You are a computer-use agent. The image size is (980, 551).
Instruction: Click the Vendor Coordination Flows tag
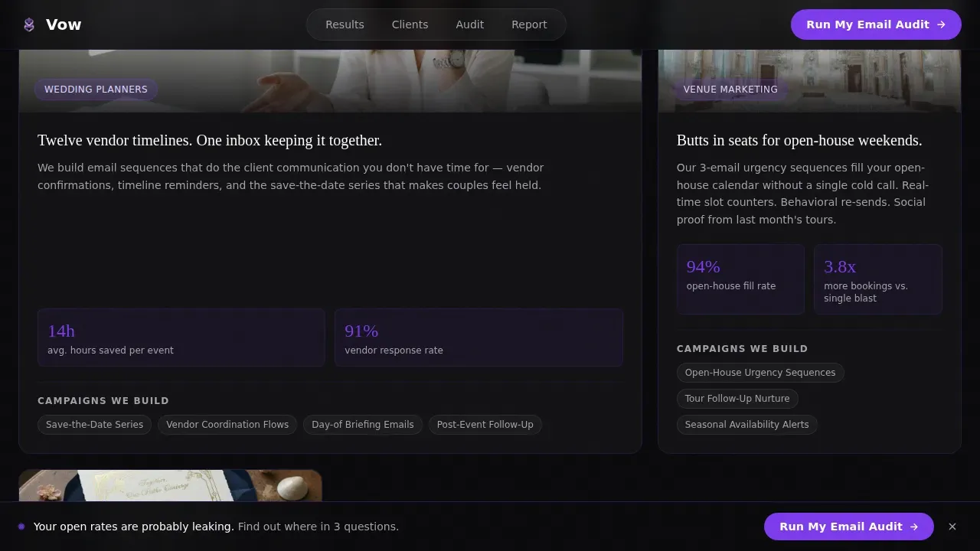(227, 425)
